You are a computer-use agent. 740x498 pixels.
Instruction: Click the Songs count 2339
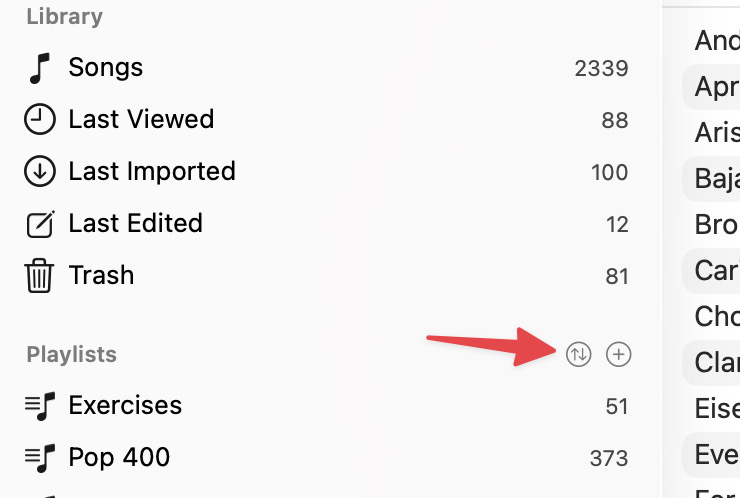coord(601,69)
